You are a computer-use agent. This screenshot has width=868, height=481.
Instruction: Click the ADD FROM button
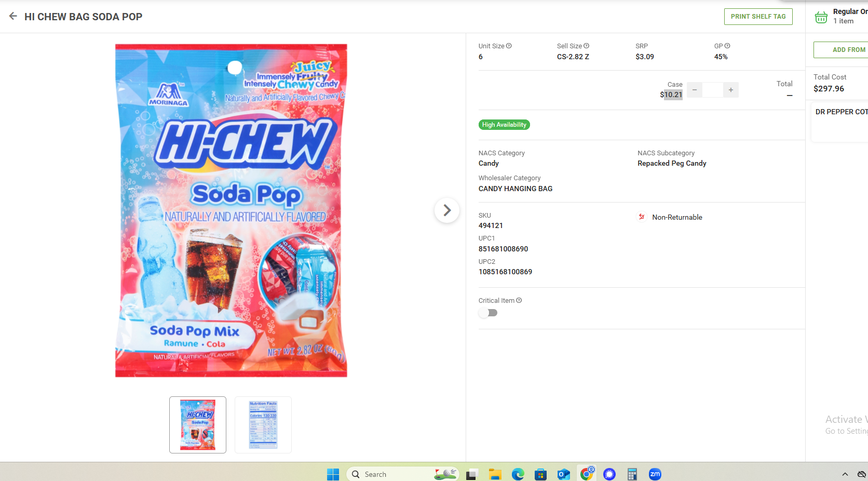coord(842,50)
